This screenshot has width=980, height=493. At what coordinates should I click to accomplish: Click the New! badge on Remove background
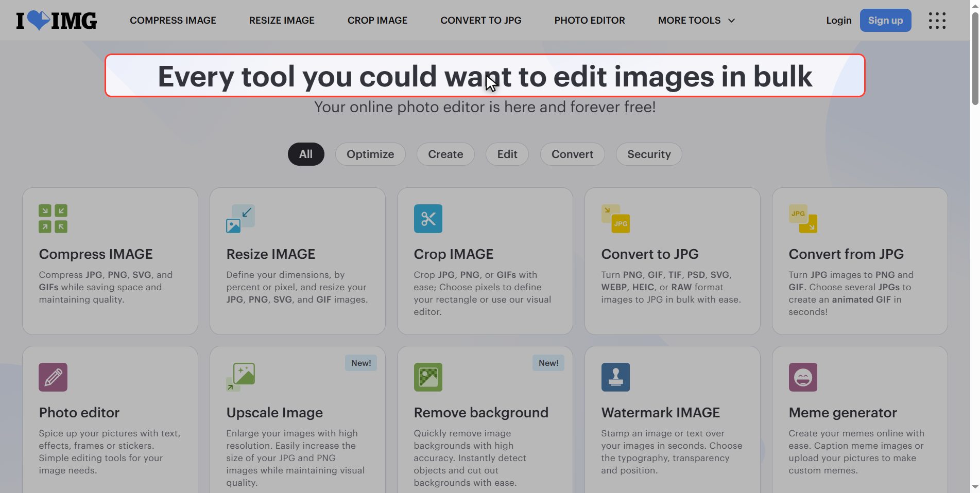[548, 363]
